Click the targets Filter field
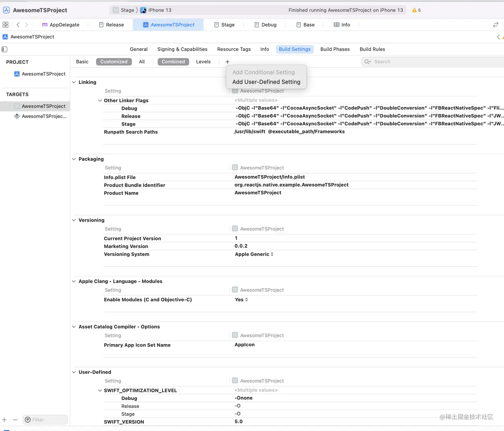 click(45, 420)
